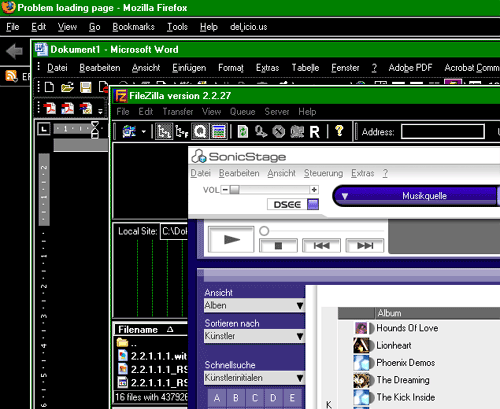Click the letter C quick-search button in SonicStage

tap(255, 398)
